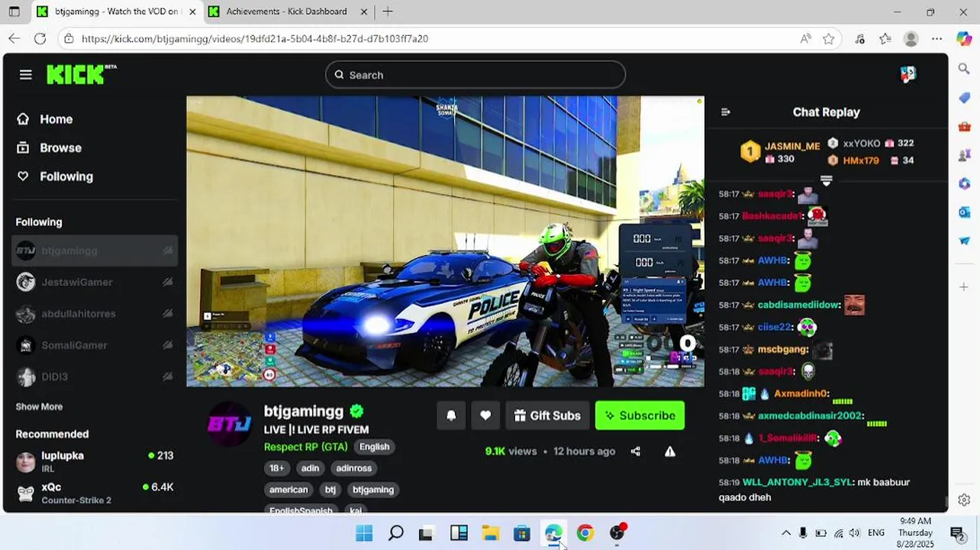This screenshot has width=980, height=550.
Task: Open Edge extensions icon
Action: pyautogui.click(x=859, y=38)
